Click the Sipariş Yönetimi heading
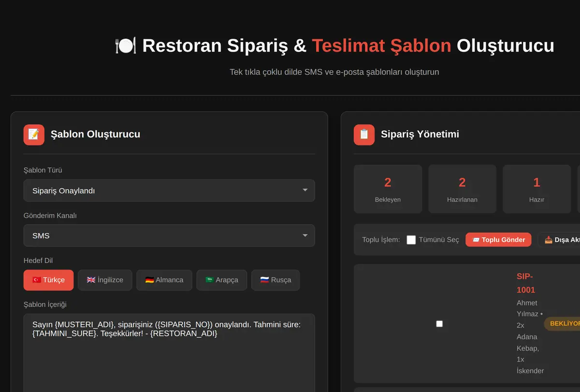Viewport: 580px width, 392px height. [420, 134]
